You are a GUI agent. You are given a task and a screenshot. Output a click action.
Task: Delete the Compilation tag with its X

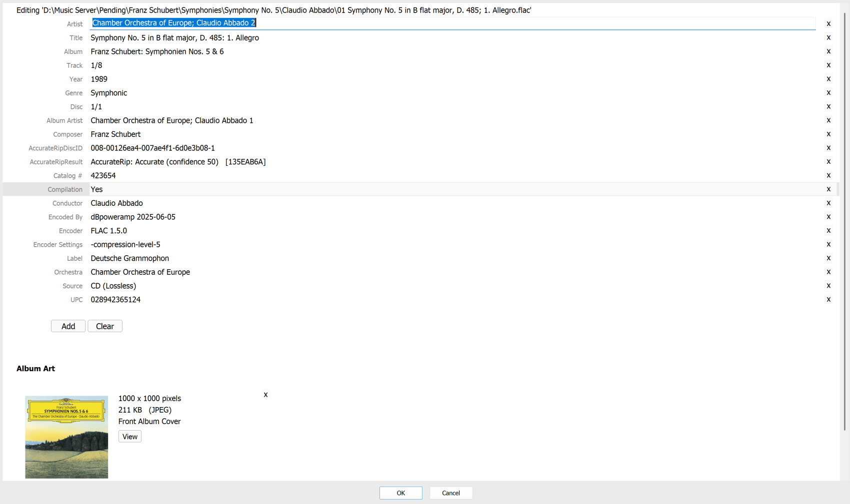[828, 189]
